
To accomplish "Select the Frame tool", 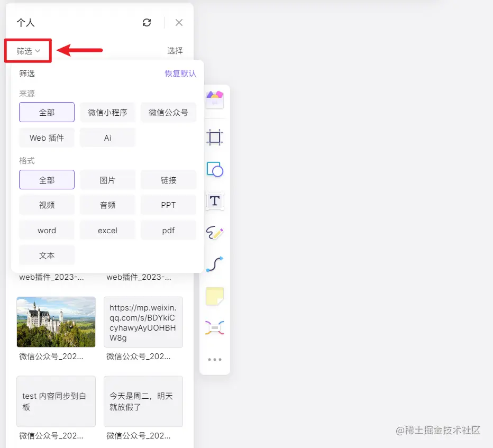I will 215,138.
